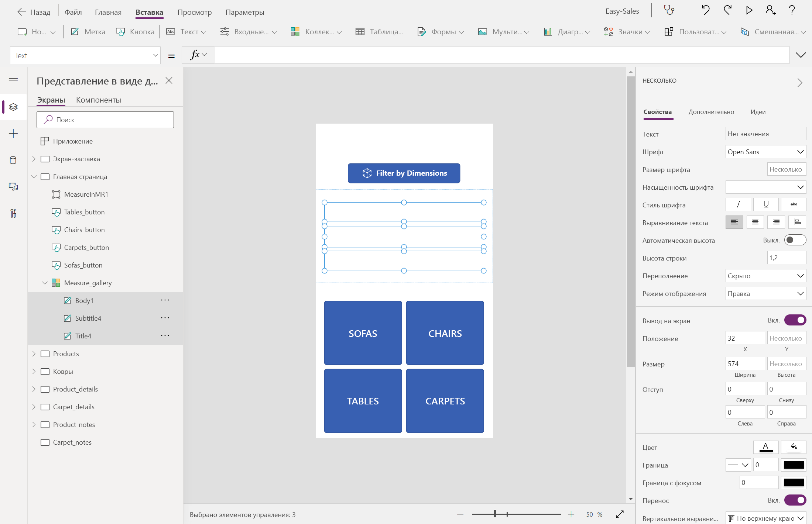Click the underline font style button
This screenshot has width=812, height=524.
[x=766, y=204]
